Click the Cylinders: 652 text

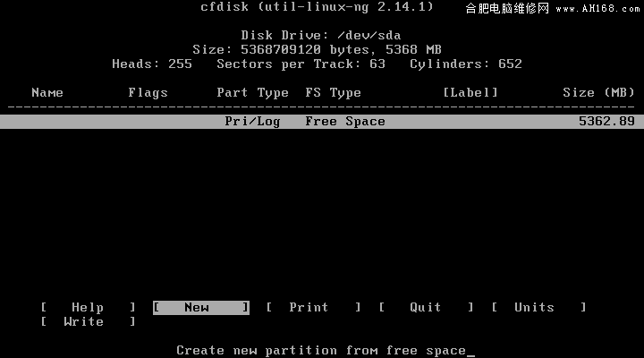click(x=466, y=64)
